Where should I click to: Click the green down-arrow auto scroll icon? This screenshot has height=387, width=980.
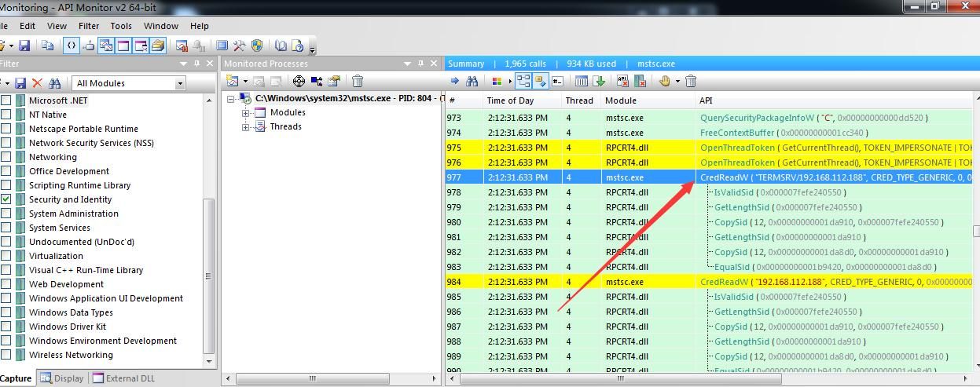tap(599, 81)
